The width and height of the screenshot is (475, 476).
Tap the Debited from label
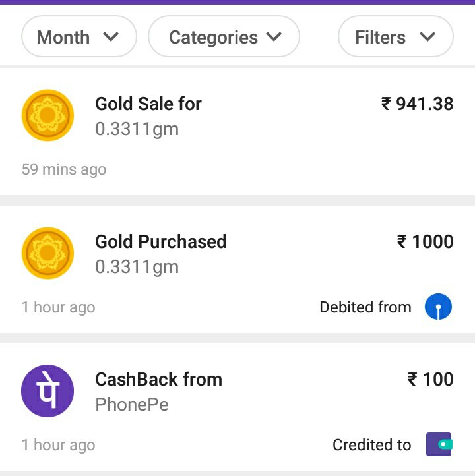[365, 307]
